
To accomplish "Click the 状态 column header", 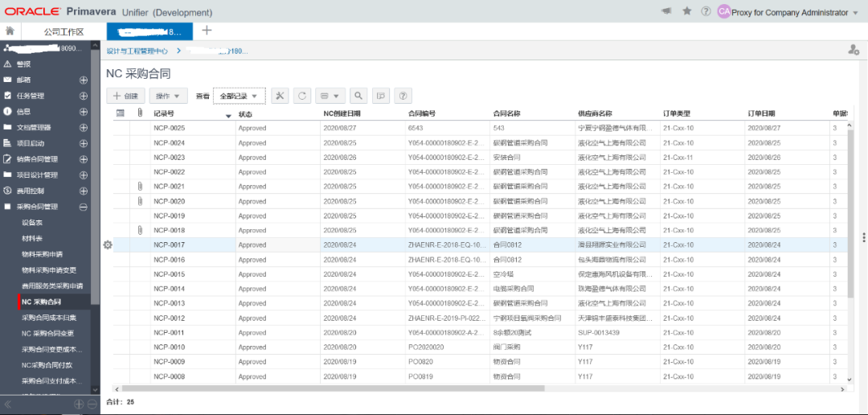I will click(x=245, y=113).
